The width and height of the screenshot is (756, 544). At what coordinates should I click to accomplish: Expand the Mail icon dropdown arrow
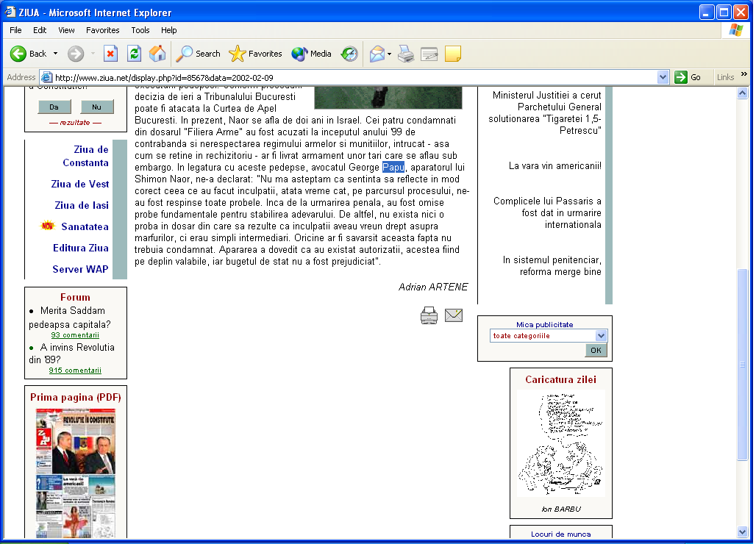(x=389, y=54)
